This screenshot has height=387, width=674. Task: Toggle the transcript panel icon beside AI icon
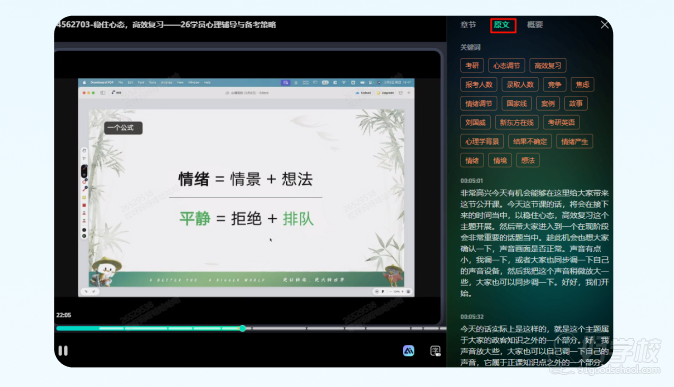point(435,351)
